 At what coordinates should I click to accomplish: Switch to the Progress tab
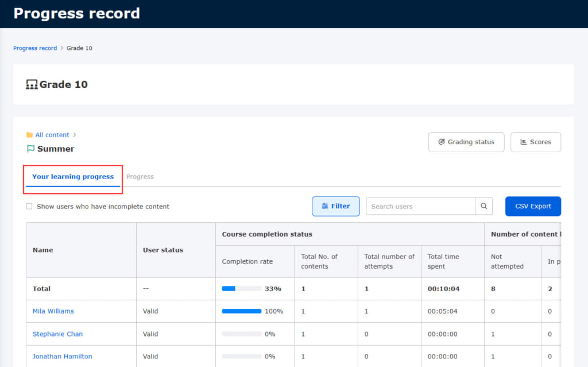pos(140,177)
